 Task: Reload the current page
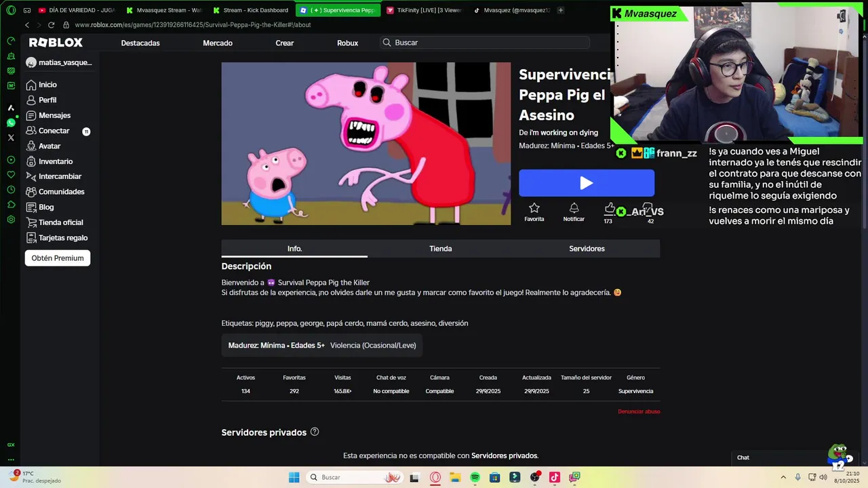51,25
